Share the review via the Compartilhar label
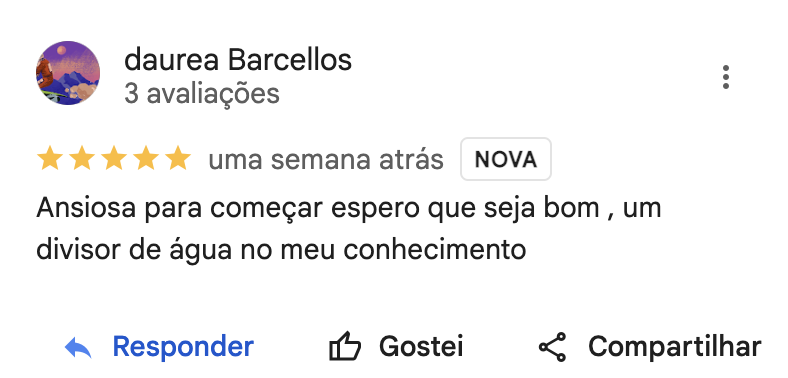 675,347
